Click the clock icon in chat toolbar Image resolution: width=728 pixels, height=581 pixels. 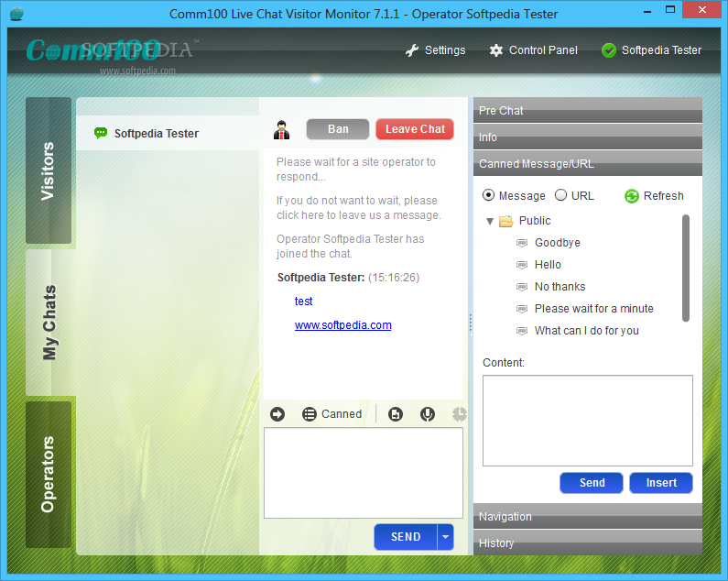[x=459, y=413]
